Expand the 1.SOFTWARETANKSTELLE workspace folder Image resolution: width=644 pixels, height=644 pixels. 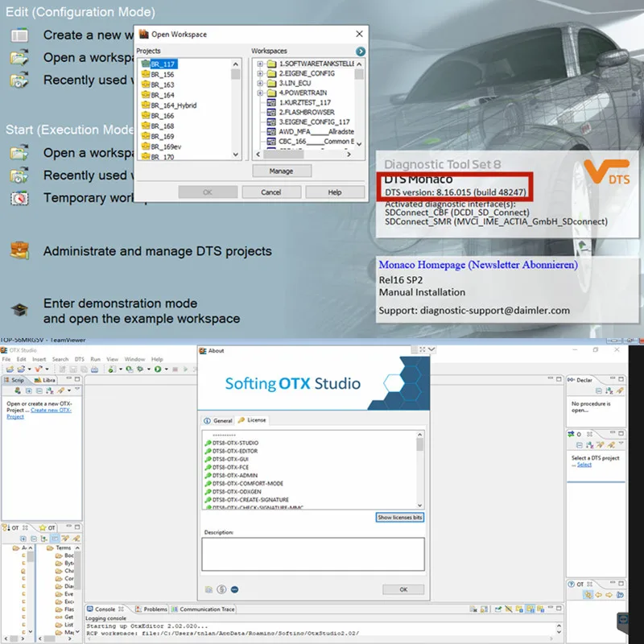[259, 64]
